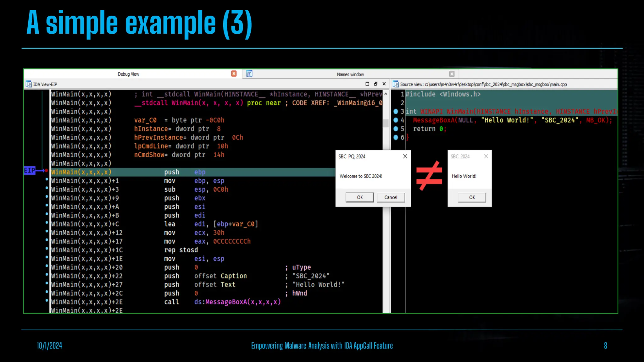Click OK in SBC_2024 dialog

(472, 197)
